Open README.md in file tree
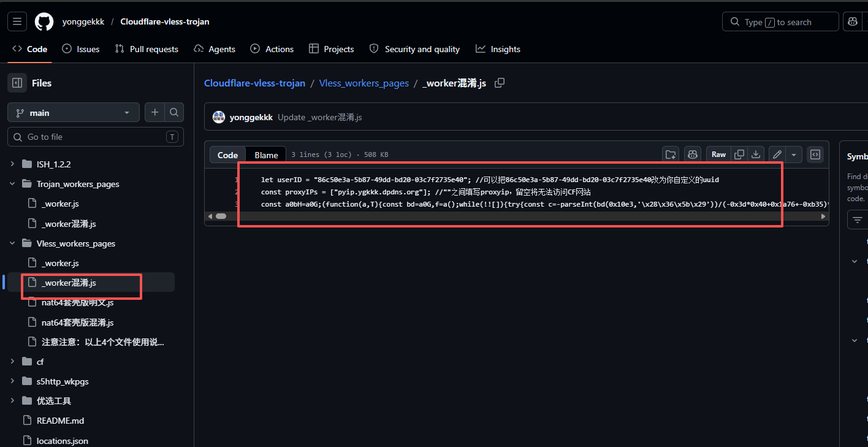This screenshot has width=868, height=447. click(x=60, y=421)
